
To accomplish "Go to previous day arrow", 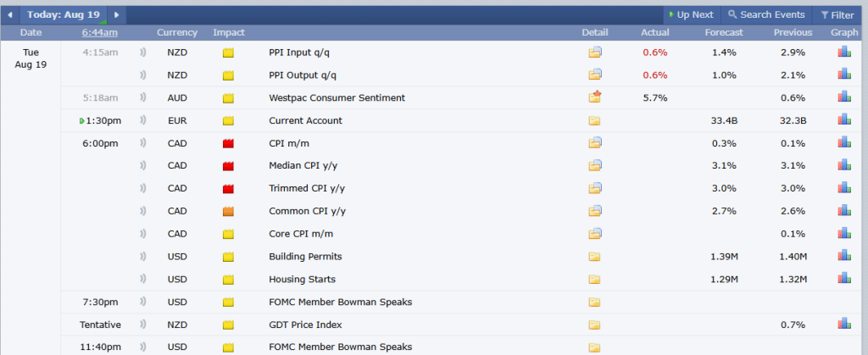I will click(x=10, y=14).
